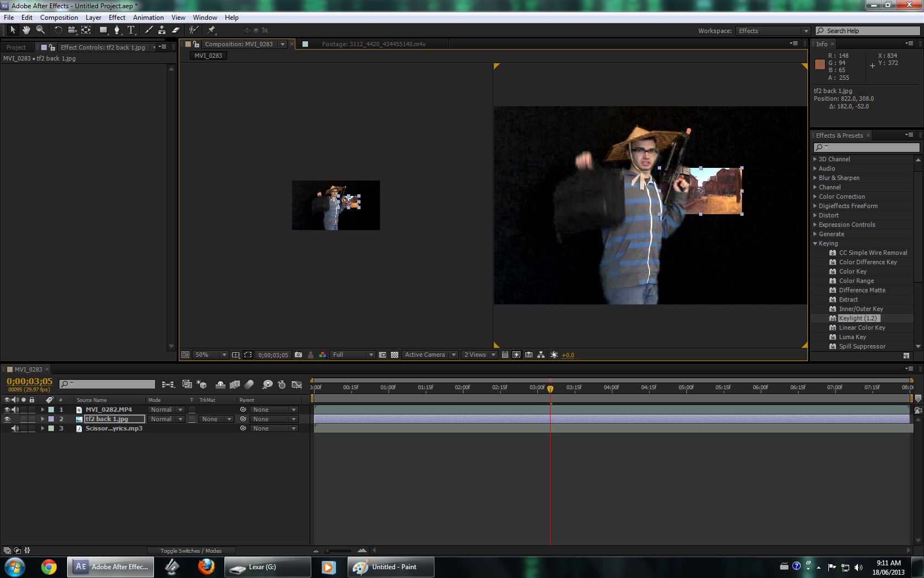Select the Horizontal Type tool

tap(131, 30)
